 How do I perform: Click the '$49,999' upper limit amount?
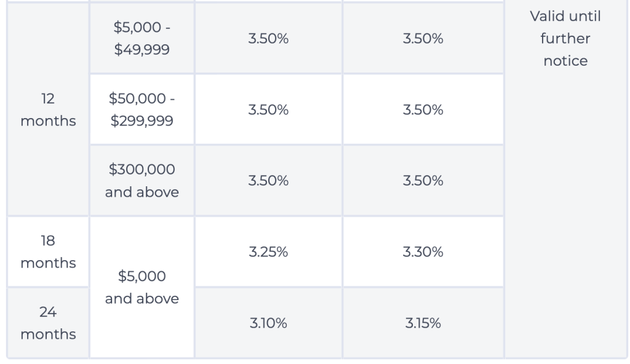point(142,50)
